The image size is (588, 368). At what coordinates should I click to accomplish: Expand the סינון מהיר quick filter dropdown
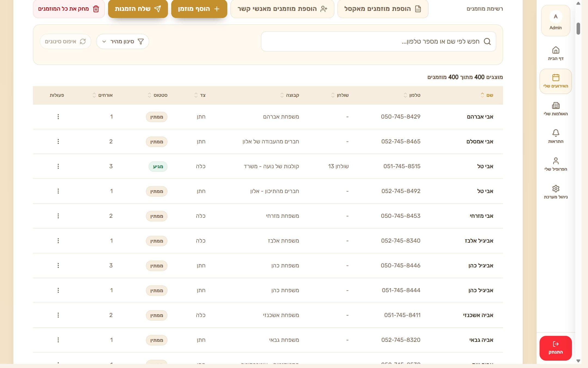(x=122, y=41)
